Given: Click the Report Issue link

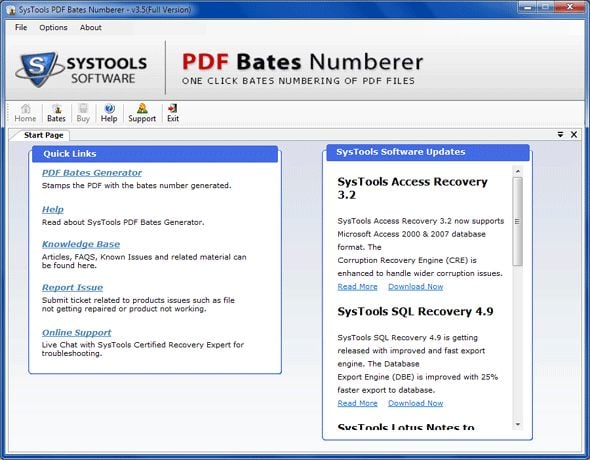Looking at the screenshot, I should (72, 287).
